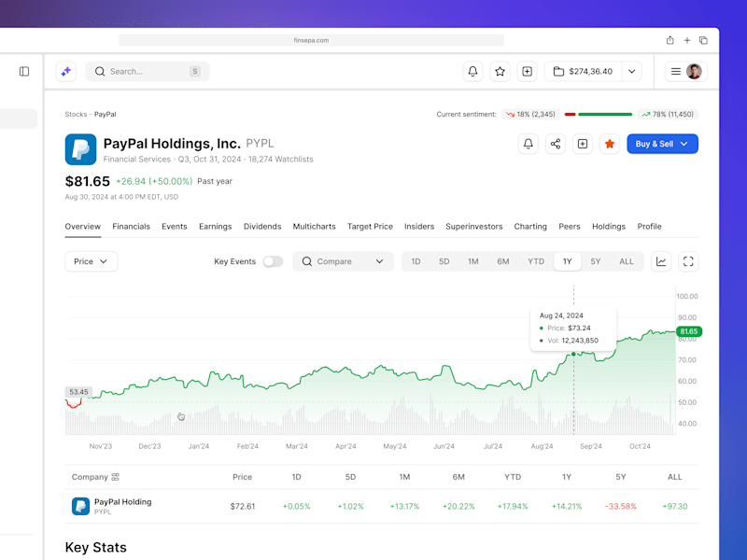Open the Peers tab

click(x=570, y=227)
